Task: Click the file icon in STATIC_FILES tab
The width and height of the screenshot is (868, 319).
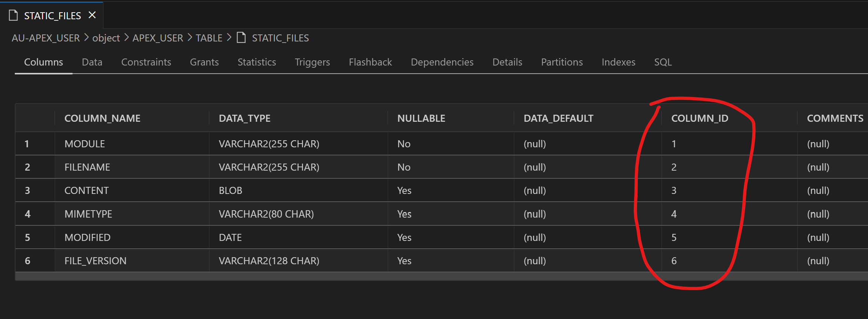Action: point(13,15)
